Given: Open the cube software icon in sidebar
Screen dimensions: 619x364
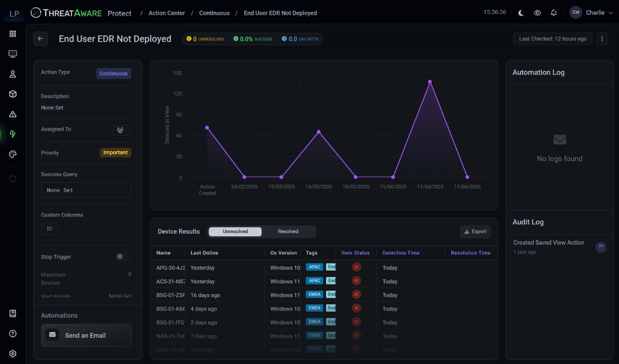Looking at the screenshot, I should click(13, 94).
